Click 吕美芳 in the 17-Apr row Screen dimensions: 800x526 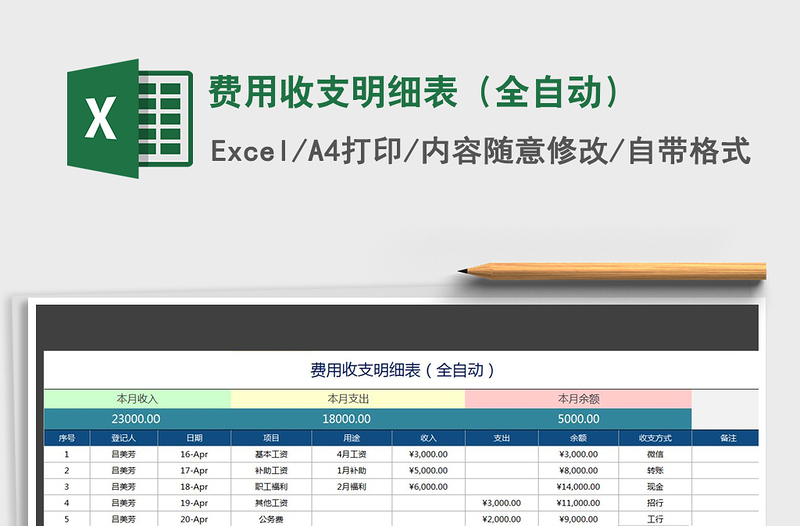click(123, 470)
